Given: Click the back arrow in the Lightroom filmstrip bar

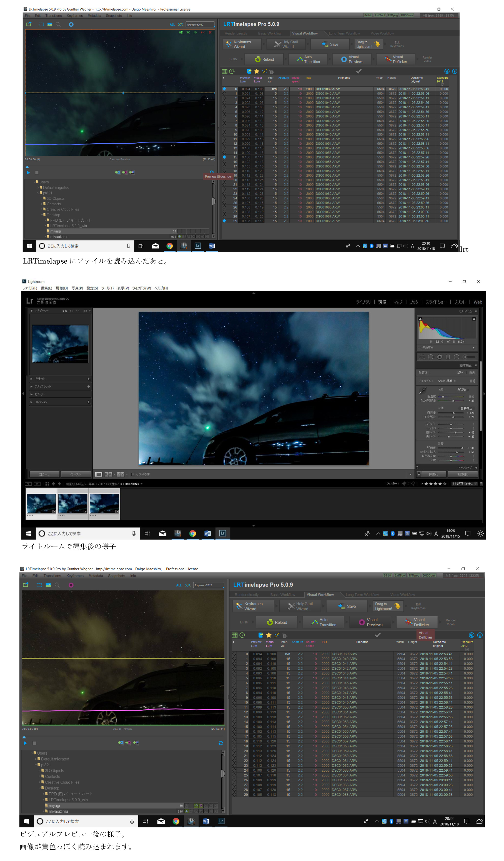Looking at the screenshot, I should pos(54,484).
